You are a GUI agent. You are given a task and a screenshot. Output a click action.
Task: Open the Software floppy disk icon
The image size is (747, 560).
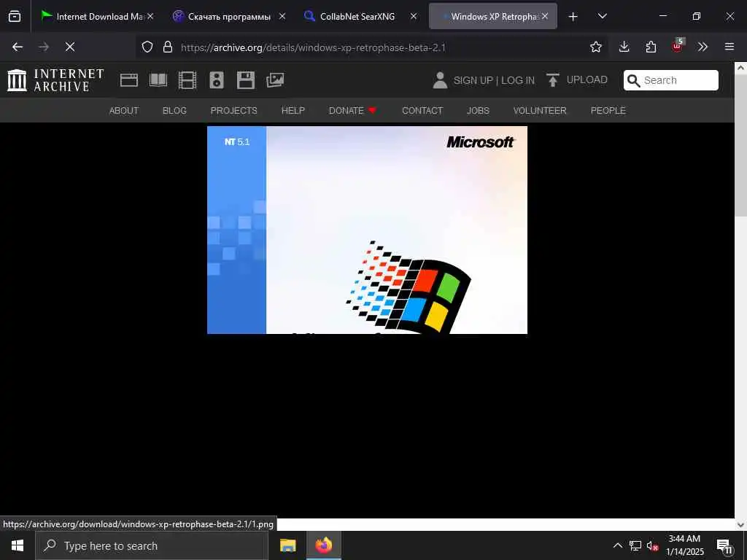click(x=246, y=80)
